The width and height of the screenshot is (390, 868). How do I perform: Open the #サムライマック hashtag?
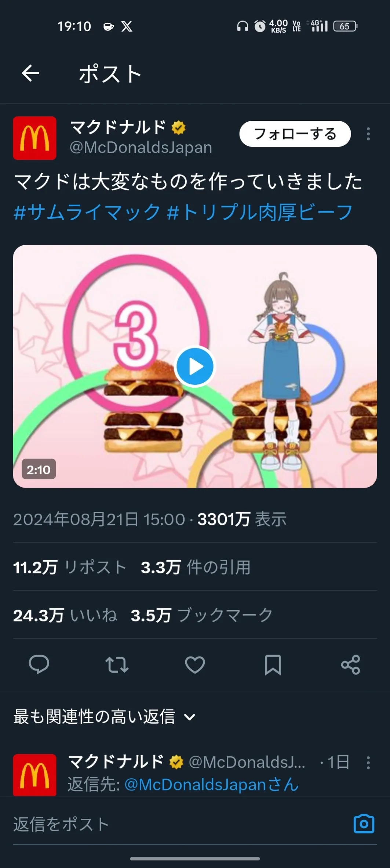[87, 212]
